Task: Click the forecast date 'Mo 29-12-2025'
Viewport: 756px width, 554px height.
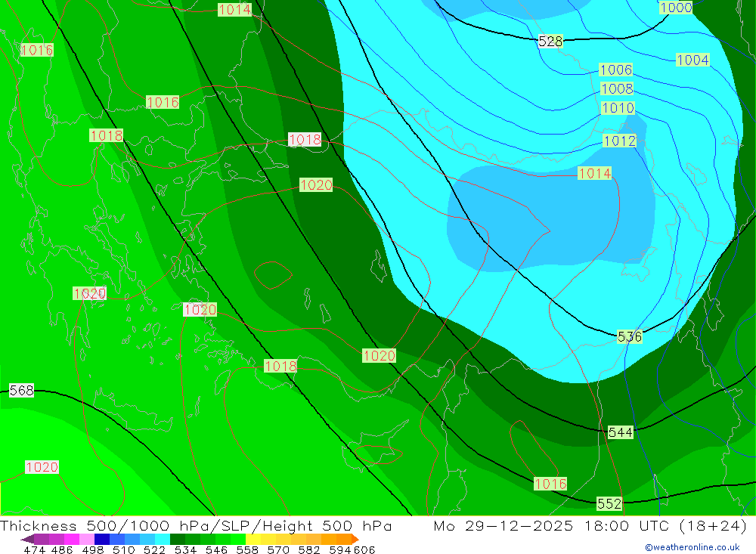Action: click(503, 525)
